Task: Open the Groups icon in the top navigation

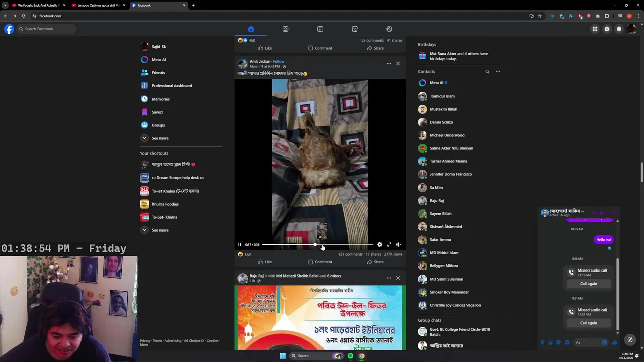Action: pos(389,29)
